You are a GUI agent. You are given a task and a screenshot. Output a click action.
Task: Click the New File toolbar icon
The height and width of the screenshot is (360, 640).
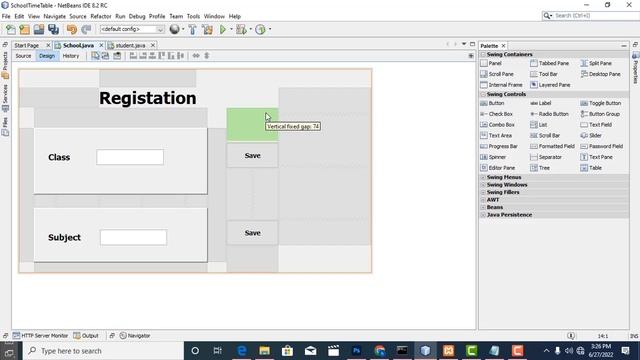coord(11,29)
